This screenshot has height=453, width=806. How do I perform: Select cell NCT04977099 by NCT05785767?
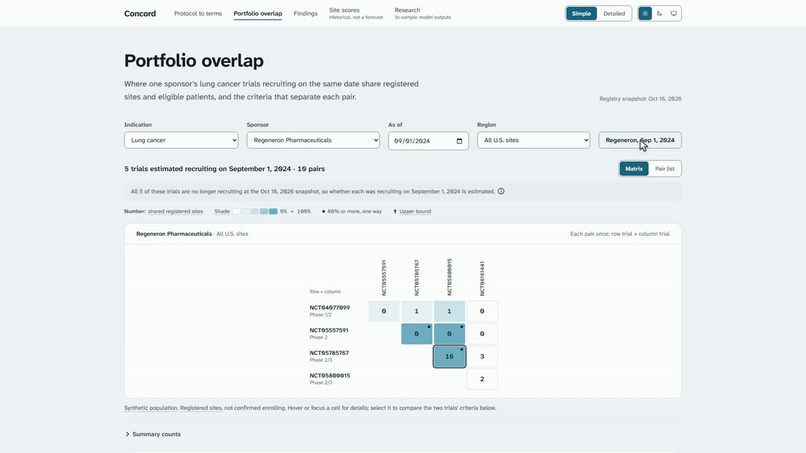[x=416, y=311]
